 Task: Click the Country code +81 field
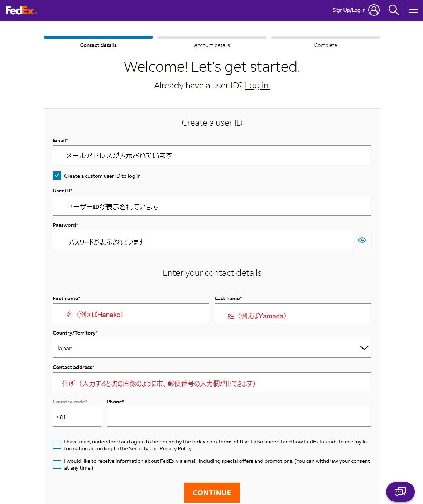(x=77, y=417)
